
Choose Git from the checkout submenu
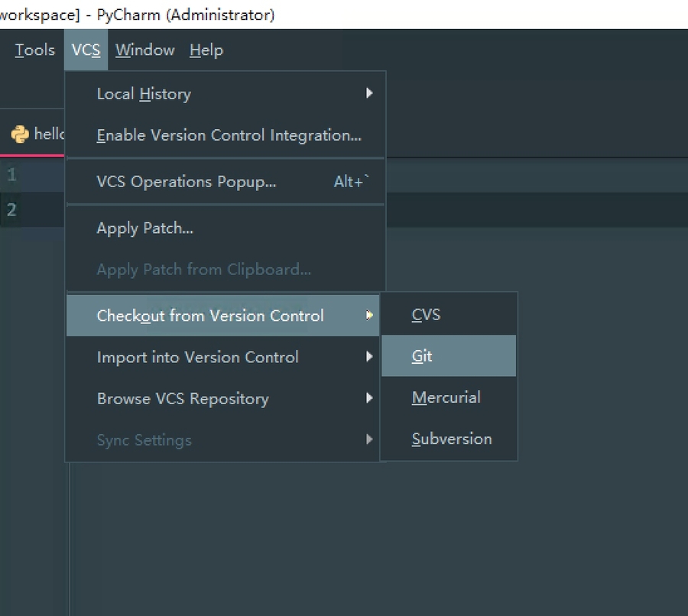[423, 356]
